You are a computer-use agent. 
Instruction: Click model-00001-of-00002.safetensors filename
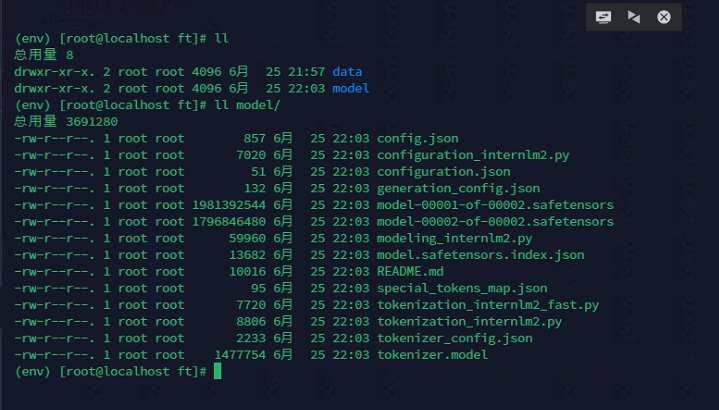(x=495, y=205)
